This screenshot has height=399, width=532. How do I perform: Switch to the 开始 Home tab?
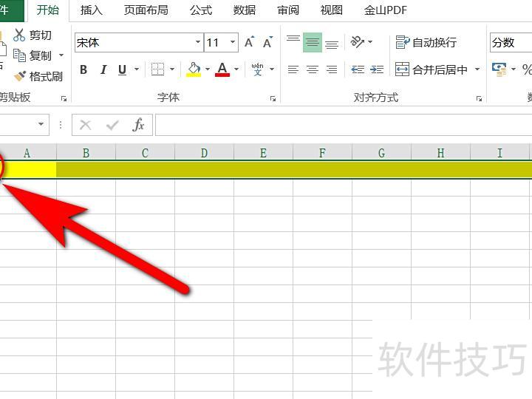point(48,10)
